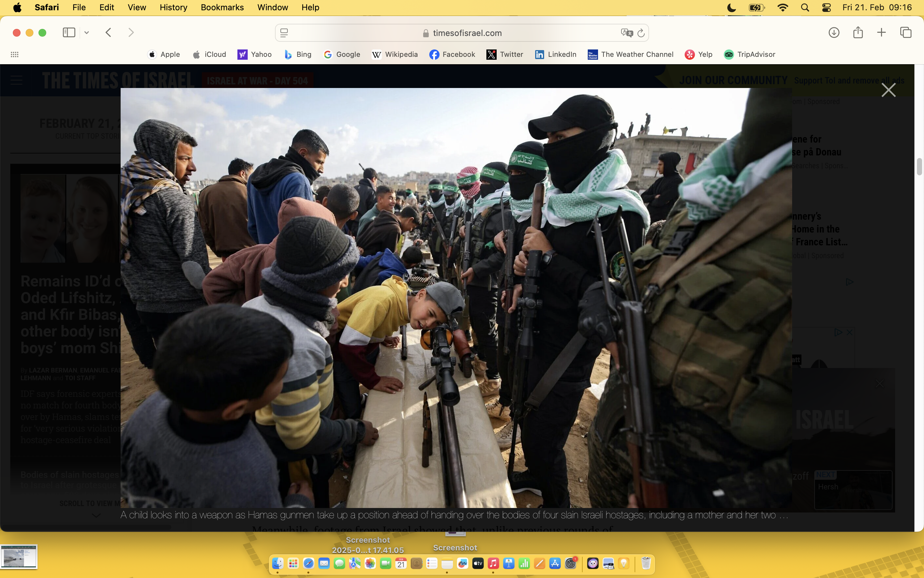Go forward to the next page
924x578 pixels.
[x=131, y=32]
